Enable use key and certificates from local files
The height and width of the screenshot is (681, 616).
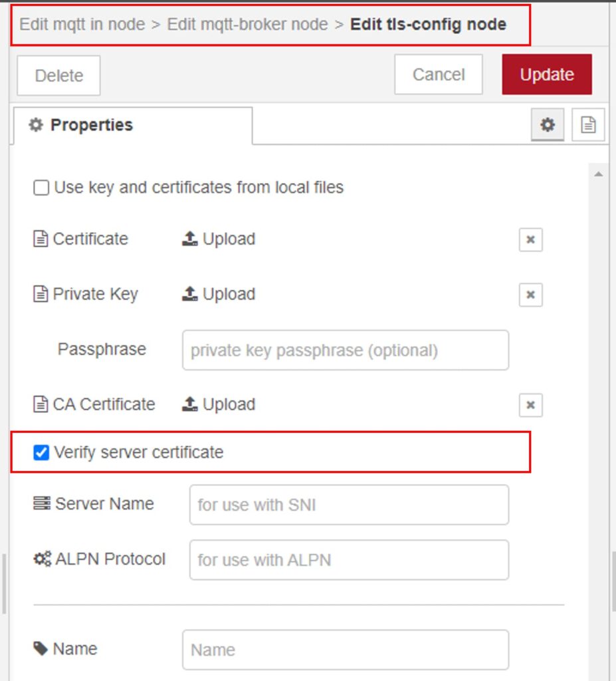(41, 188)
